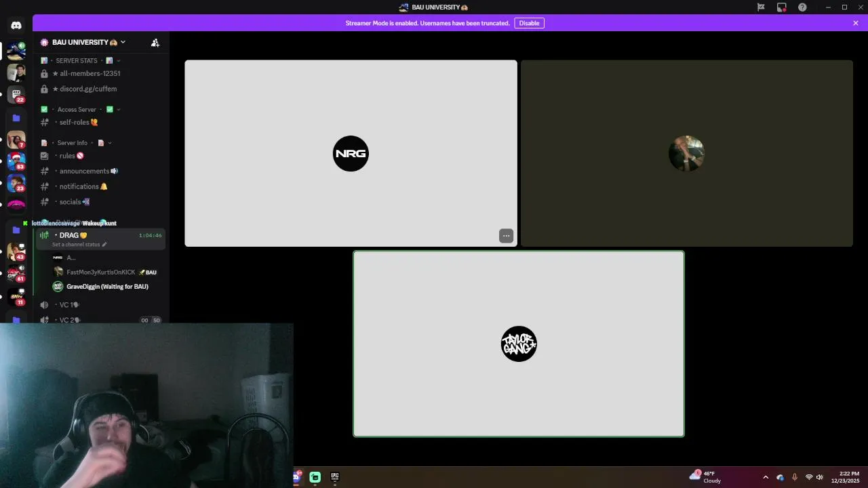Open Discord from the Windows taskbar
This screenshot has width=868, height=488.
point(296,477)
